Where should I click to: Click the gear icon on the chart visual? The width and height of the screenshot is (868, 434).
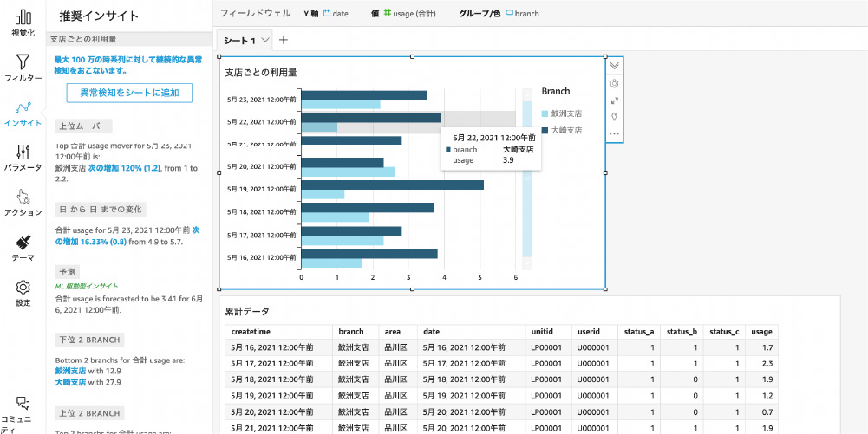(614, 83)
